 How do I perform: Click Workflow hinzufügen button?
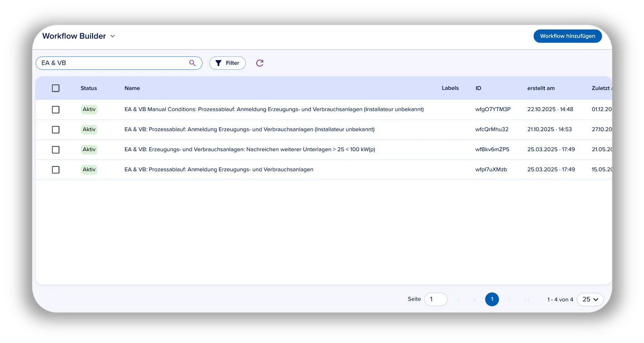(x=568, y=36)
